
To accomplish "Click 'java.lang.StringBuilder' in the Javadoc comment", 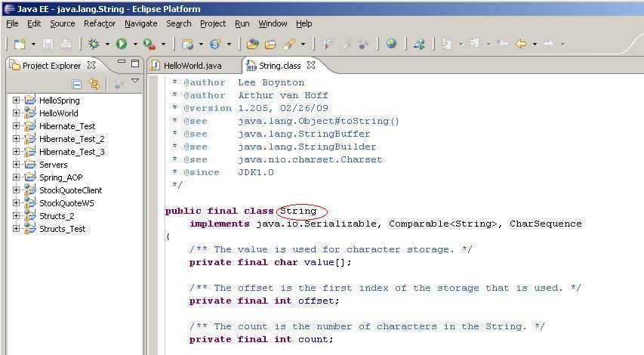I will pos(307,147).
